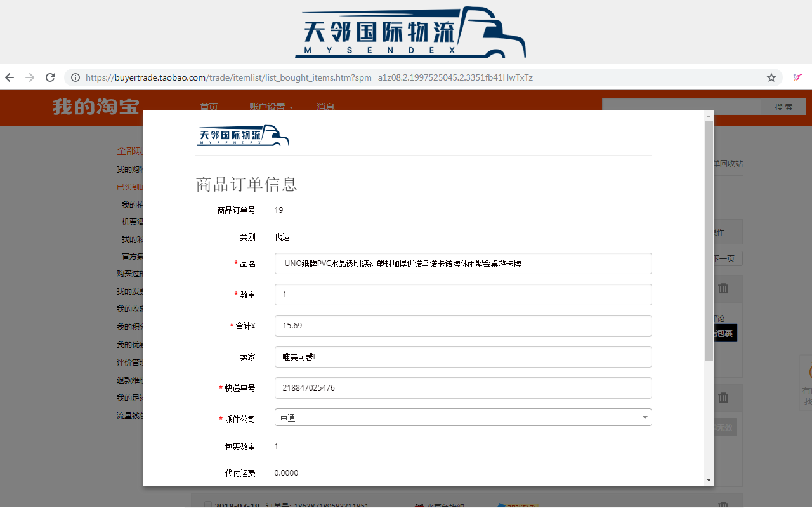The width and height of the screenshot is (812, 508).
Task: Click the 类别 value 代运
Action: tap(282, 237)
